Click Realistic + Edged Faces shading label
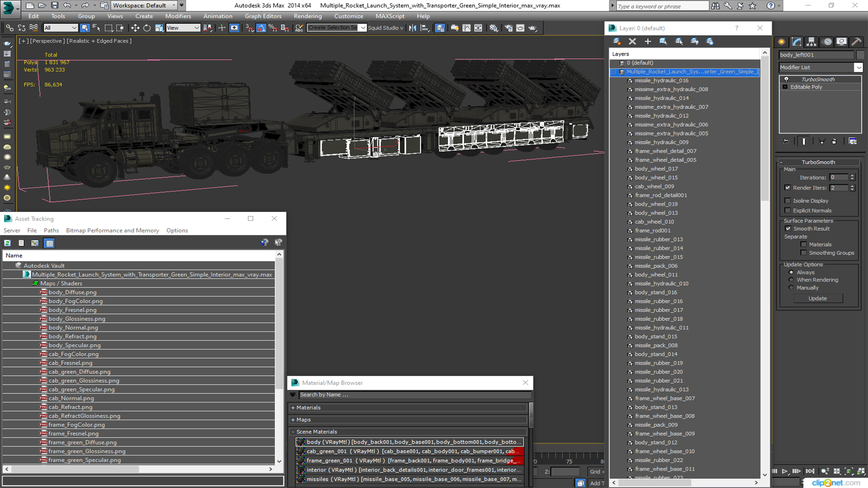The image size is (868, 488). (x=99, y=41)
